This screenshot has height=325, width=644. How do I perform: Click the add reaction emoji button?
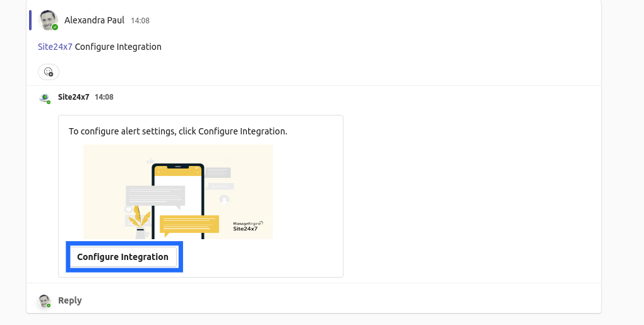click(49, 72)
